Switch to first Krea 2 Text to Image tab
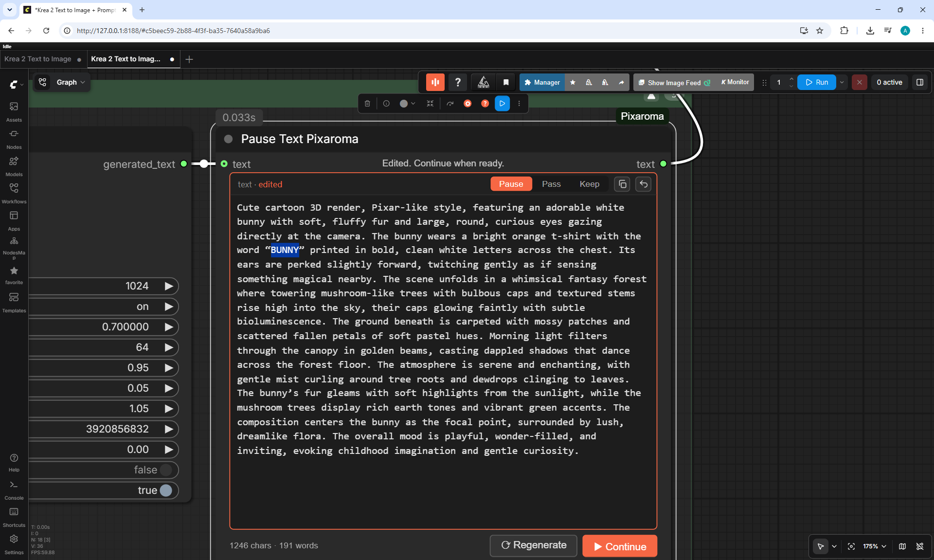934x560 pixels. coord(38,59)
